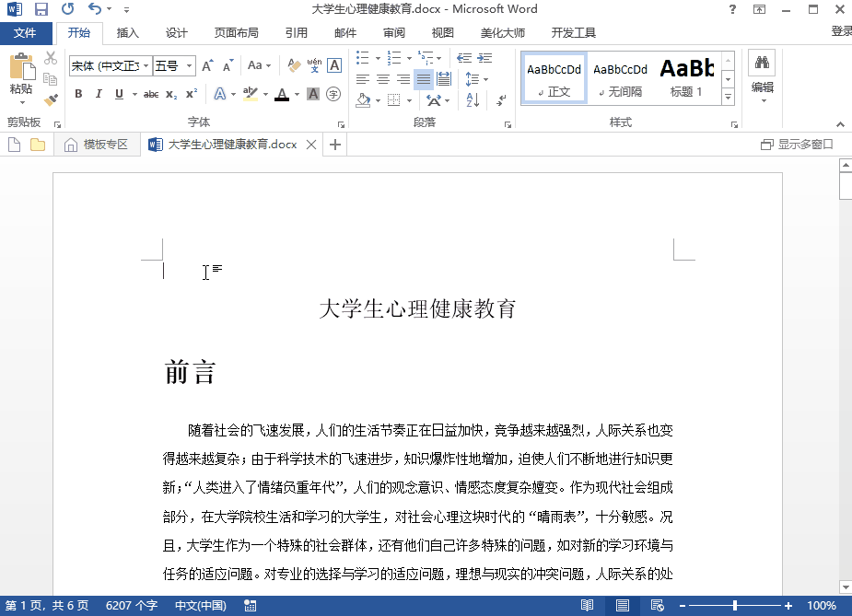
Task: Click the Paste clipboard icon
Action: coord(22,67)
